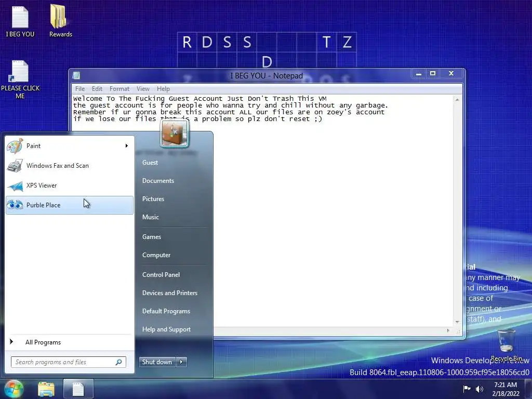Open Guest user folder
The image size is (532, 399).
click(150, 163)
